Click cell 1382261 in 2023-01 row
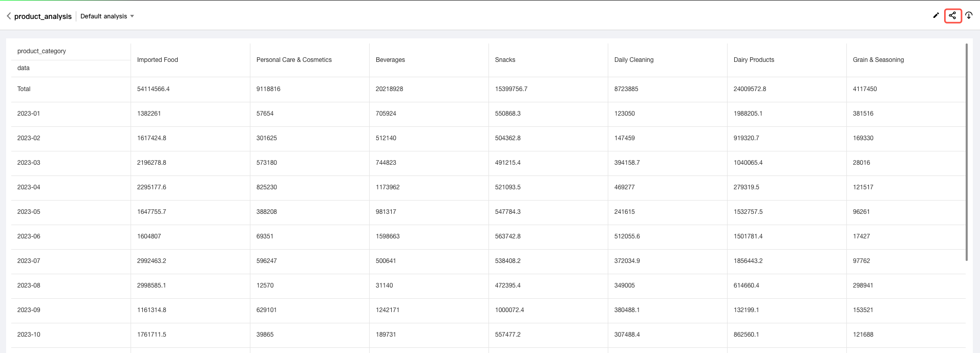The width and height of the screenshot is (980, 353). point(149,114)
